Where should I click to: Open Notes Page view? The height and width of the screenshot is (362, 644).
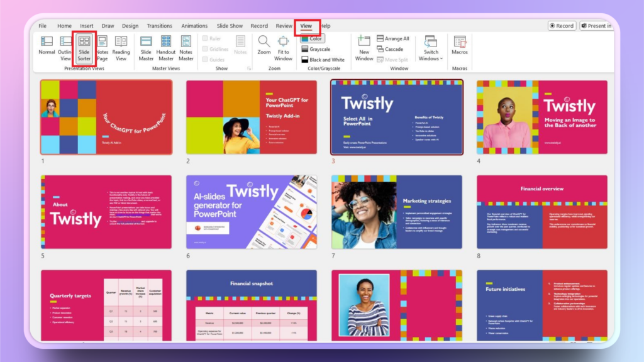103,48
